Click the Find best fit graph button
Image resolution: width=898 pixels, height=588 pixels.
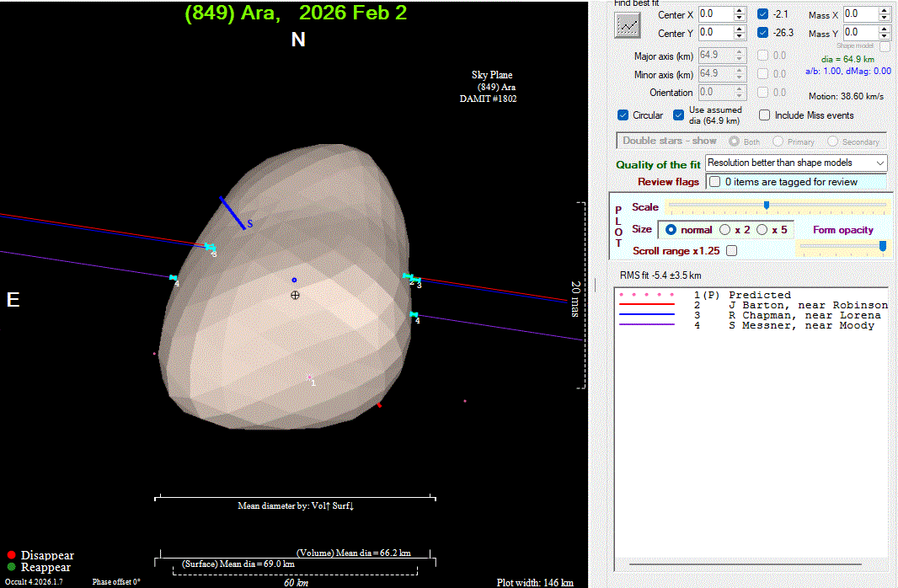[x=627, y=24]
